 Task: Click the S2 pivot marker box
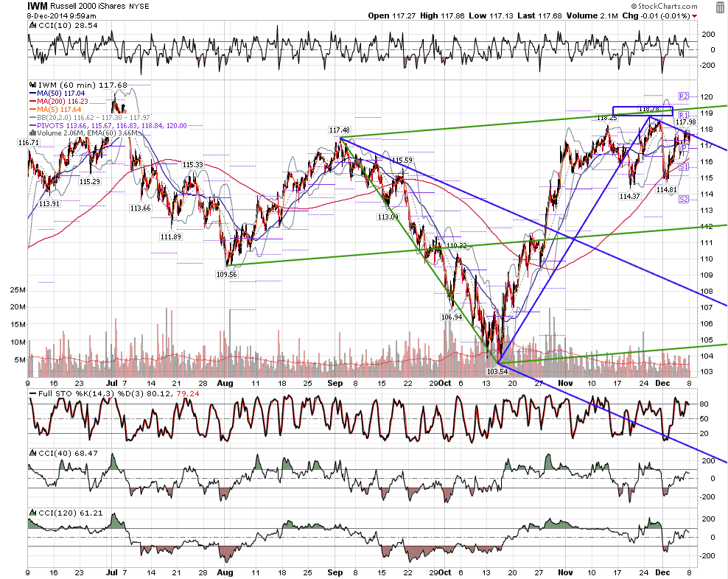click(x=684, y=199)
